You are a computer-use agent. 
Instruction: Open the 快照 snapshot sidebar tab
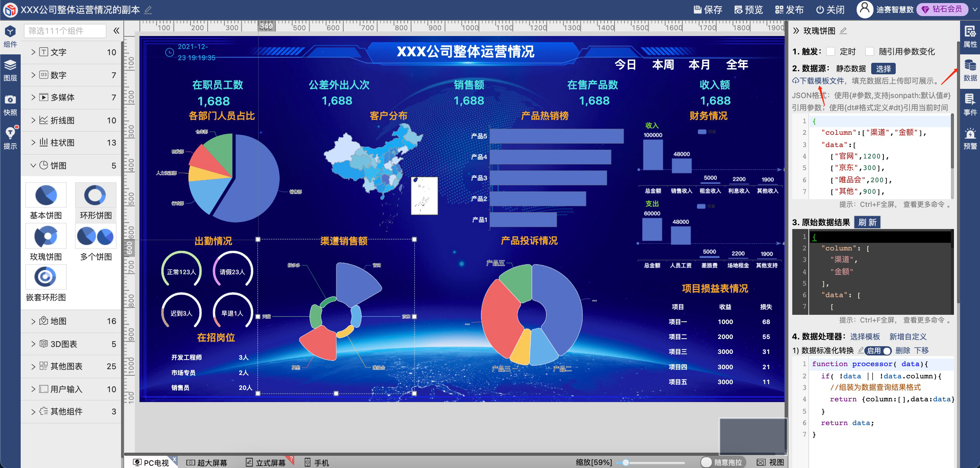pyautogui.click(x=10, y=105)
